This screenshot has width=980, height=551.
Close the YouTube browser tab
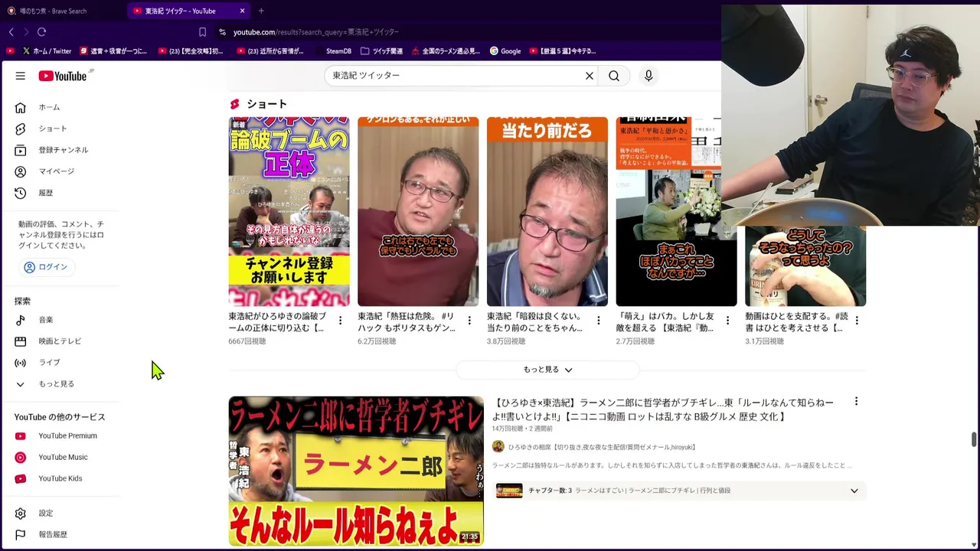tap(242, 11)
